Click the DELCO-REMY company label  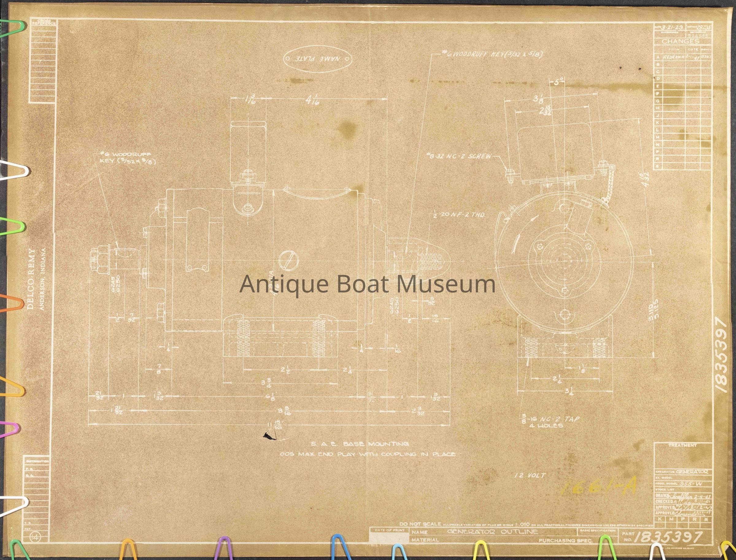pos(32,279)
